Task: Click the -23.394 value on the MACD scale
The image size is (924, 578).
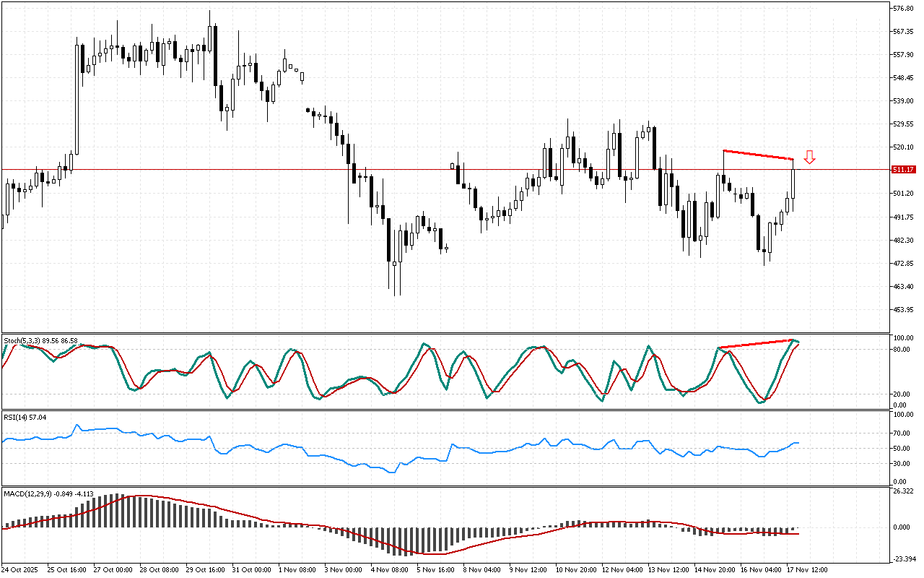Action: tap(905, 559)
